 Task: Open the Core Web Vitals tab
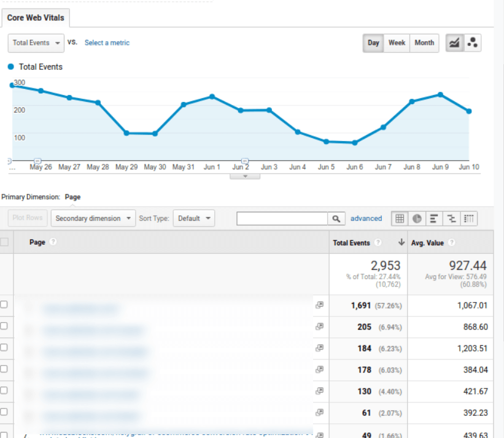pos(36,18)
